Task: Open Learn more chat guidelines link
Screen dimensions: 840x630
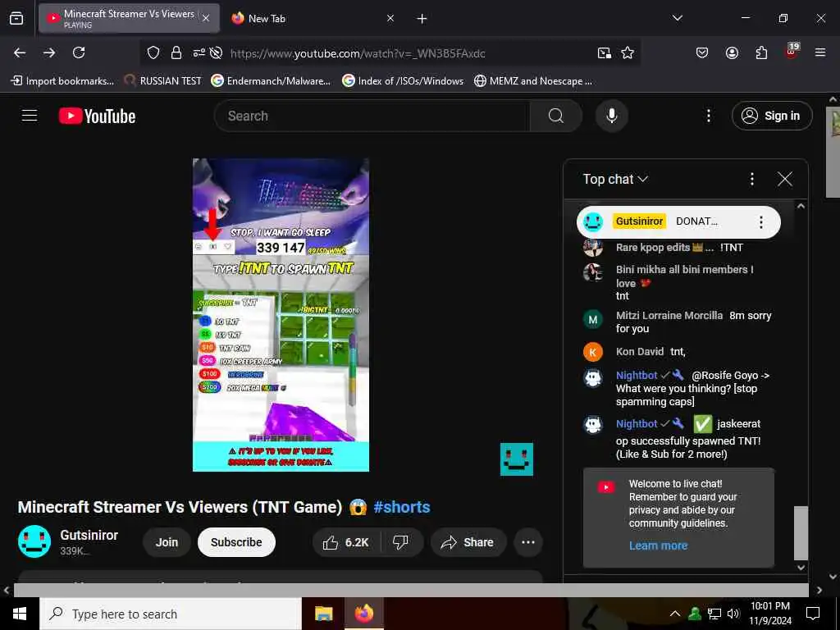Action: [659, 546]
